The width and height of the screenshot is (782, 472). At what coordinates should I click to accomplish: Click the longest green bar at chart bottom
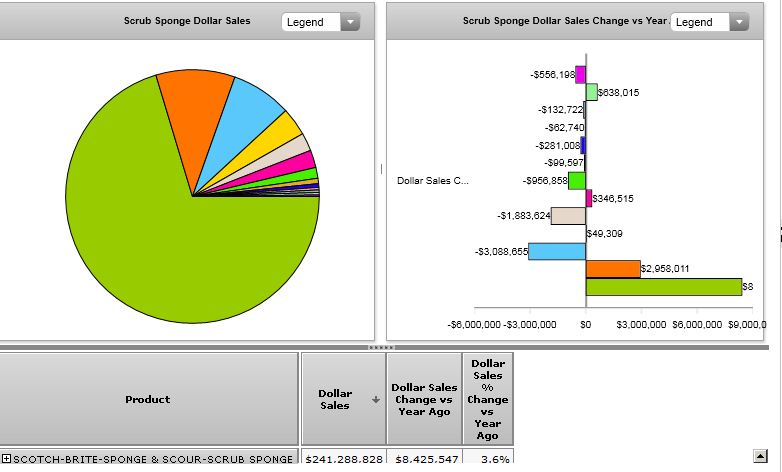pyautogui.click(x=662, y=287)
